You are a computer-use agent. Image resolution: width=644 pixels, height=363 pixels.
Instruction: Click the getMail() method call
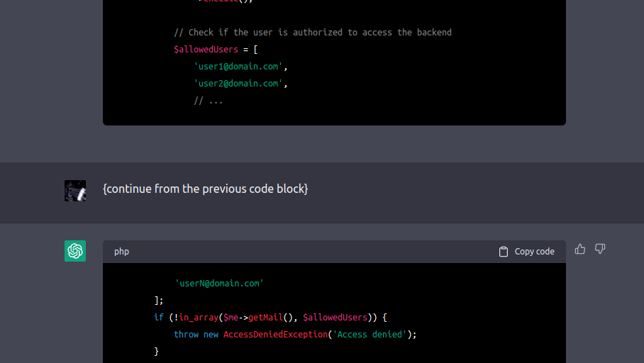click(270, 318)
